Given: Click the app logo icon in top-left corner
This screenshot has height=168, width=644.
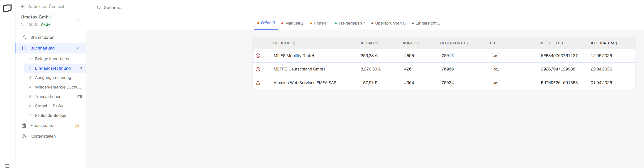Looking at the screenshot, I should [7, 8].
